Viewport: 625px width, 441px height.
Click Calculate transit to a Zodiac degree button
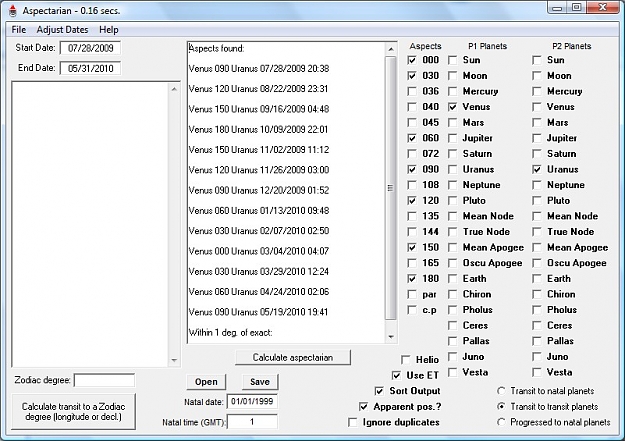[x=73, y=411]
